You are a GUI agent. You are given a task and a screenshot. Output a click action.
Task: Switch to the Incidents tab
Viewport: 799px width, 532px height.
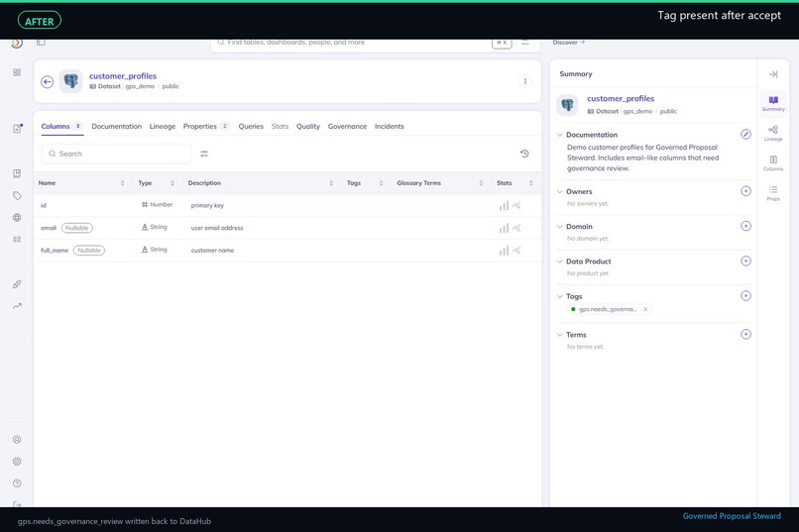(x=390, y=126)
